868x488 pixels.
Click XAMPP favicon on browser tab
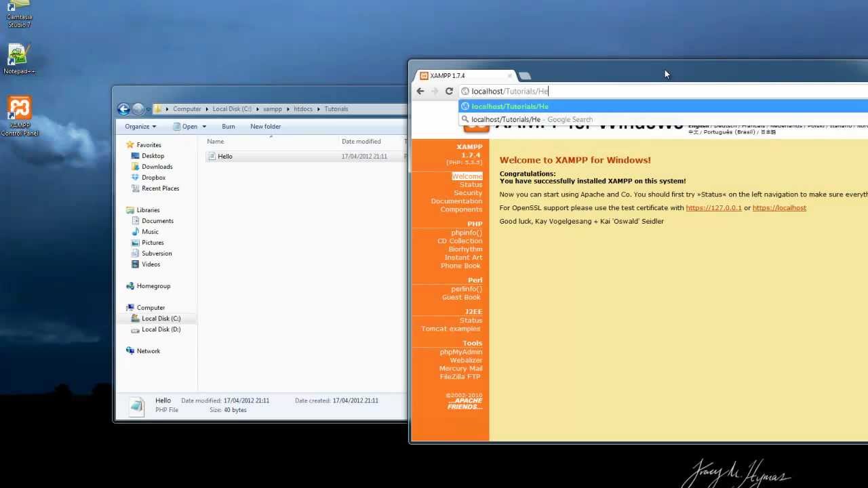[424, 76]
